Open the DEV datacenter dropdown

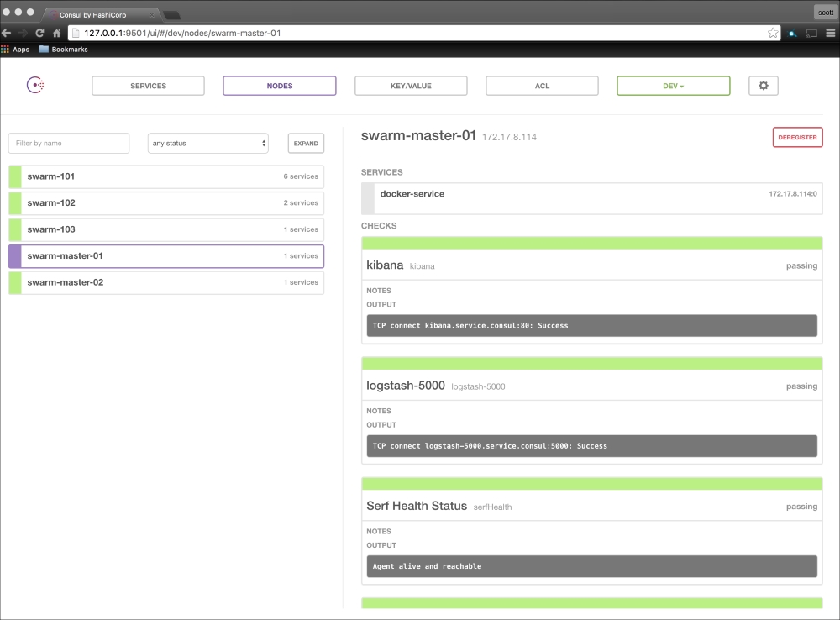pyautogui.click(x=673, y=86)
